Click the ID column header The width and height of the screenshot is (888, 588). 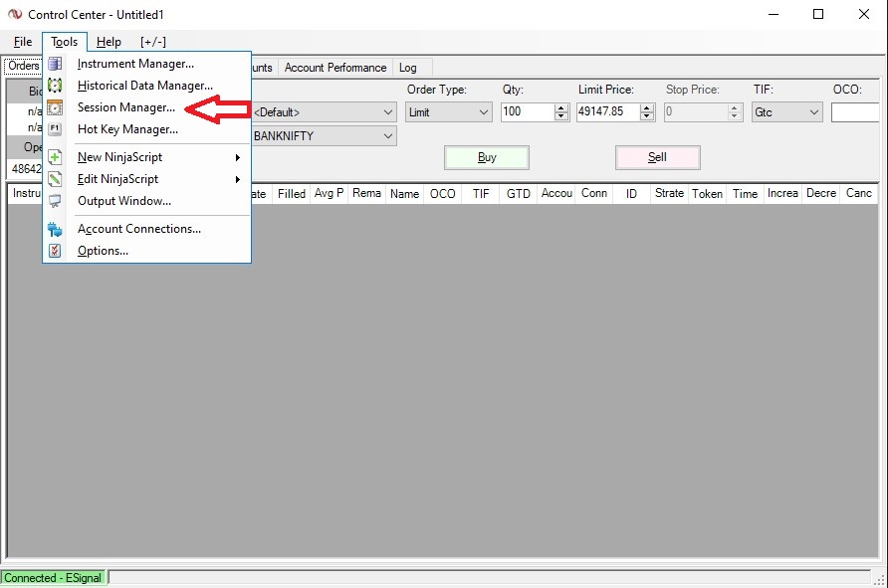pyautogui.click(x=631, y=194)
